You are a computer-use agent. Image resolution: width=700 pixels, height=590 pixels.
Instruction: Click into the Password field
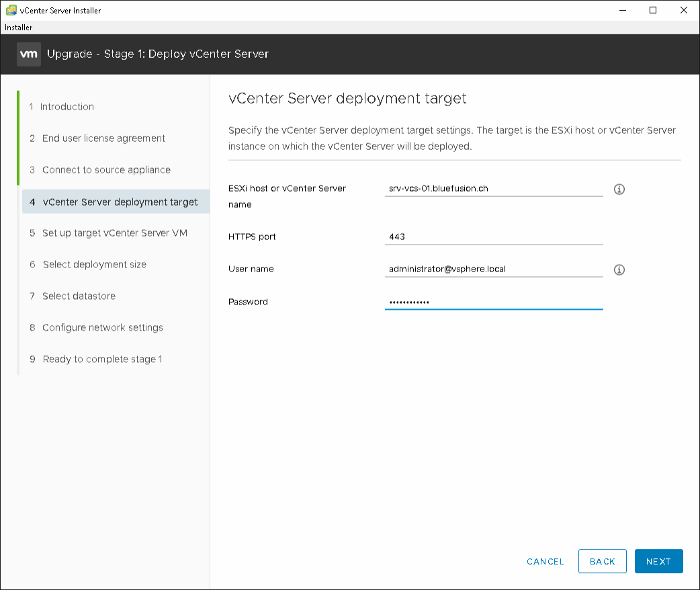[x=494, y=302]
